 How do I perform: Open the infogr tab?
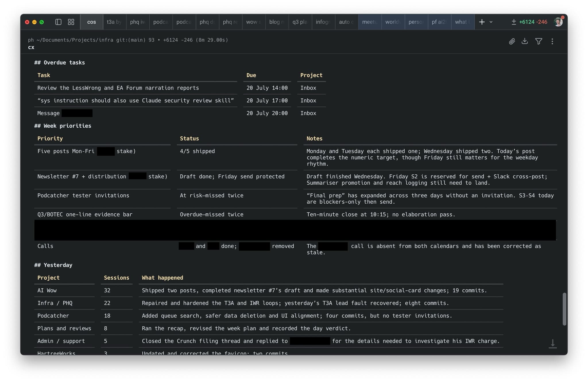(x=323, y=22)
